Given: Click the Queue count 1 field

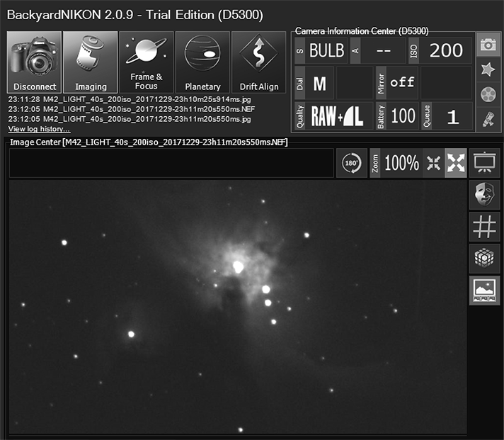Looking at the screenshot, I should pos(447,116).
